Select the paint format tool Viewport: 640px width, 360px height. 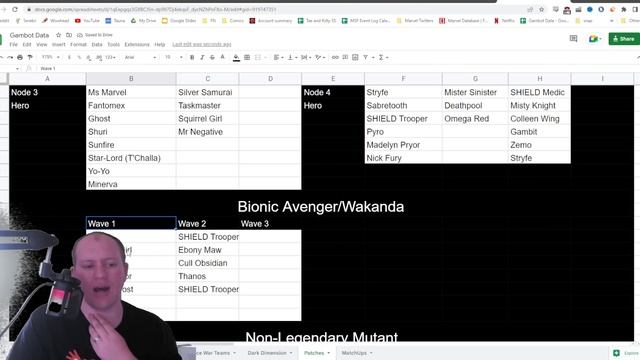coord(30,58)
